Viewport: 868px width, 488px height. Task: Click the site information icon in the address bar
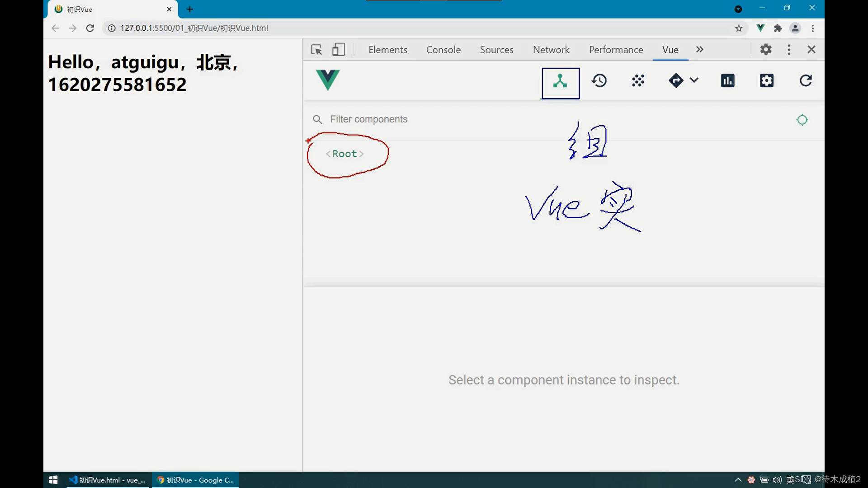[x=111, y=28]
